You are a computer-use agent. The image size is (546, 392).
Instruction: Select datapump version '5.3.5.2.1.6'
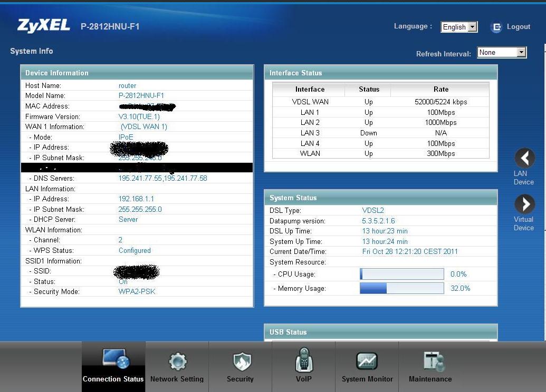coord(379,221)
